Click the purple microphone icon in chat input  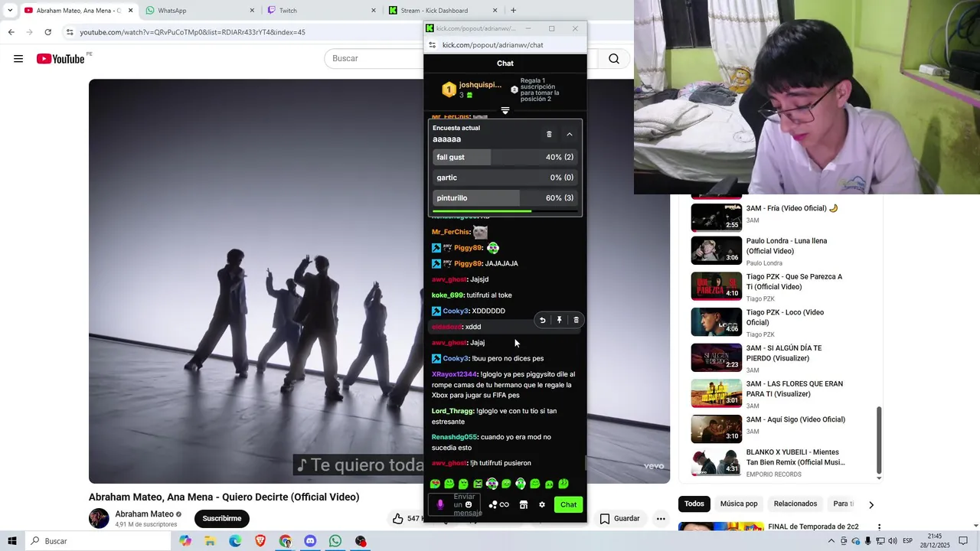pos(440,504)
